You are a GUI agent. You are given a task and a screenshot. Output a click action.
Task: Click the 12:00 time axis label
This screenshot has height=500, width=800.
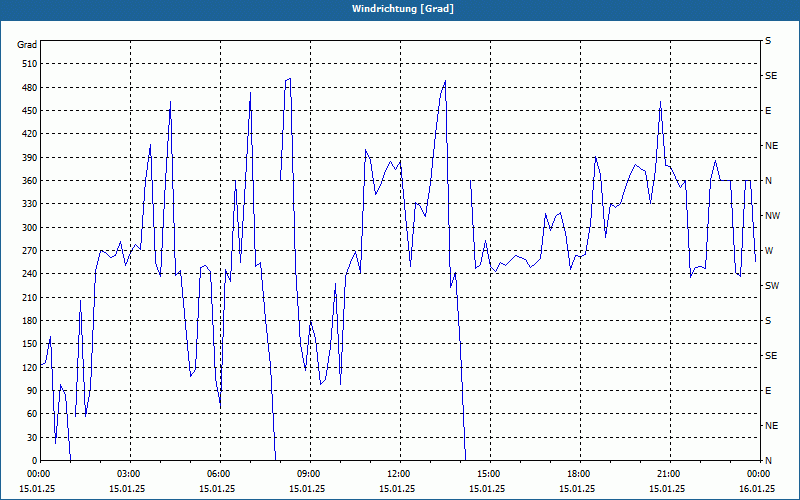coord(400,474)
